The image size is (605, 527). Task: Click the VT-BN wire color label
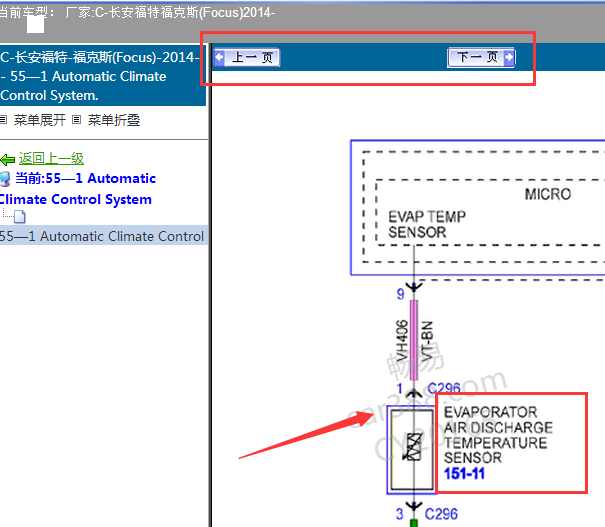(427, 341)
